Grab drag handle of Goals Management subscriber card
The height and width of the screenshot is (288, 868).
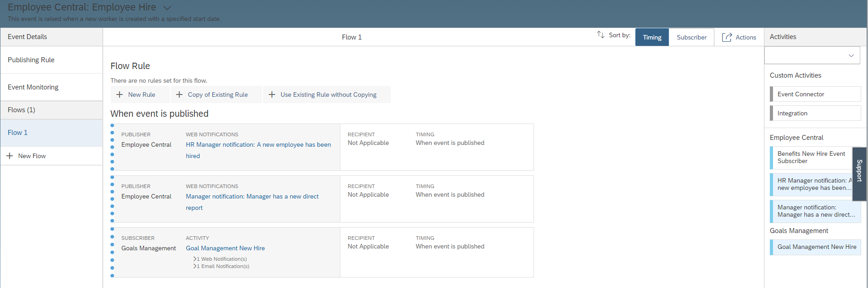[x=112, y=252]
